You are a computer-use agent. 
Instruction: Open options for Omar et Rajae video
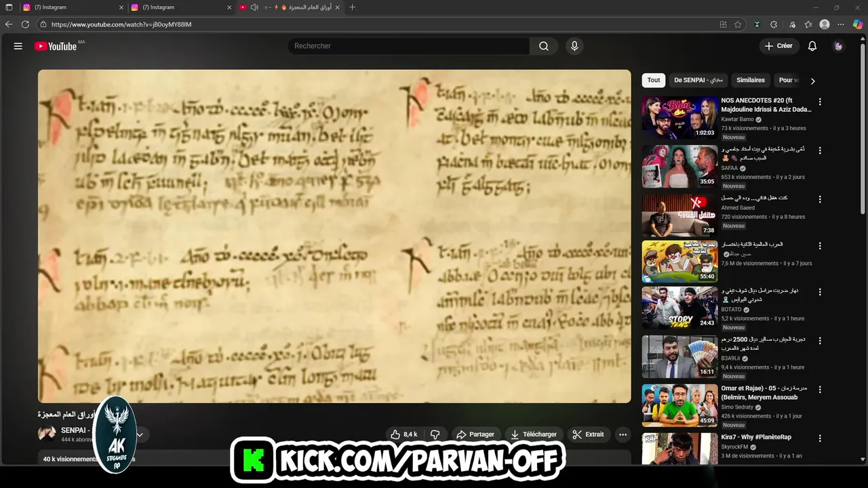pyautogui.click(x=820, y=390)
